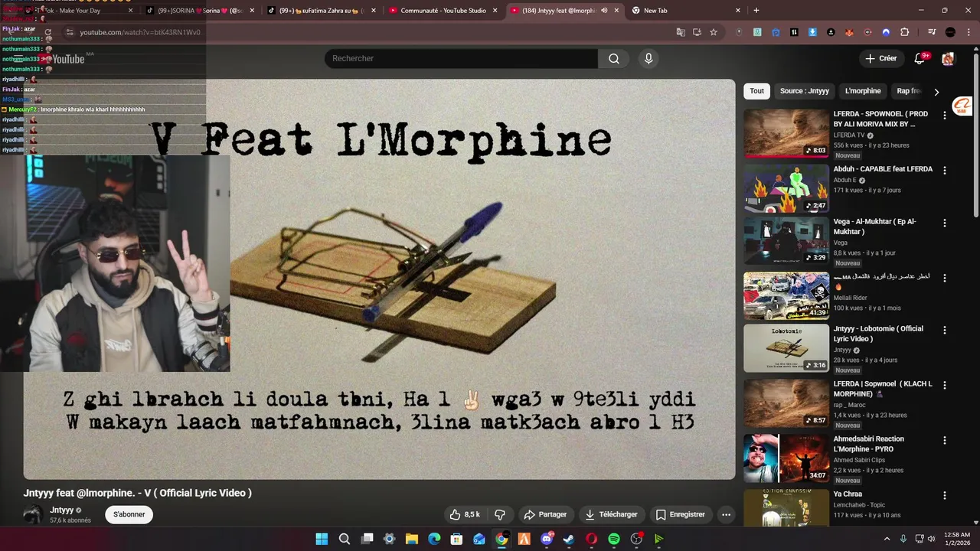980x551 pixels.
Task: Reload the page with the refresh icon
Action: [x=47, y=32]
